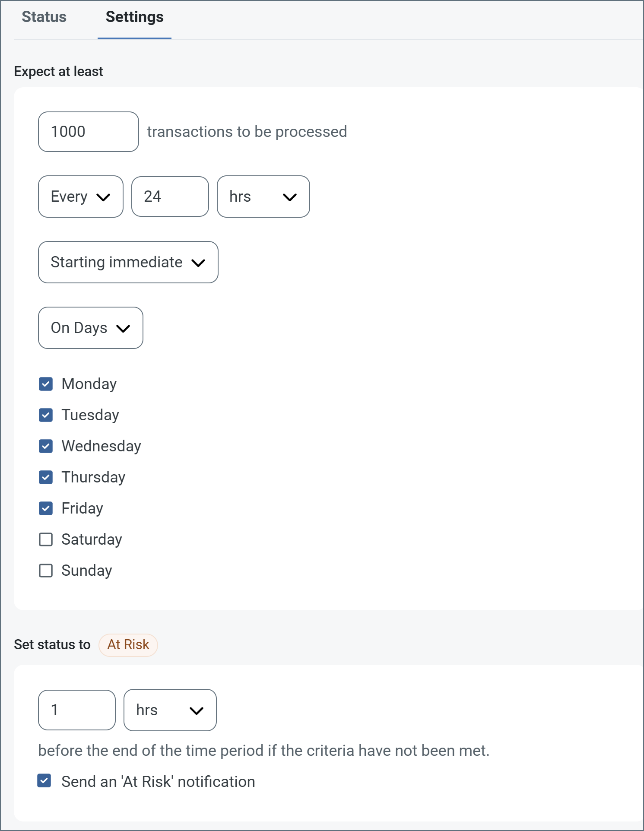
Task: Uncheck the Friday checkbox
Action: [x=46, y=508]
